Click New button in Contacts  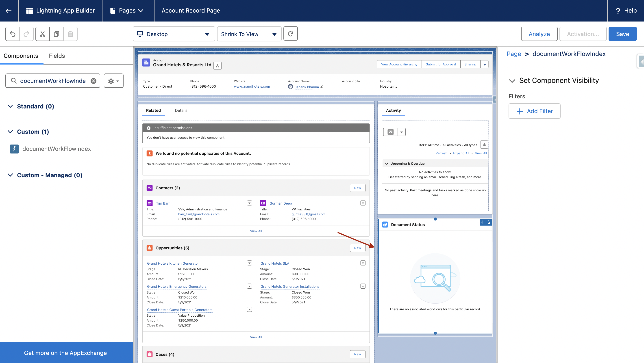[357, 188]
